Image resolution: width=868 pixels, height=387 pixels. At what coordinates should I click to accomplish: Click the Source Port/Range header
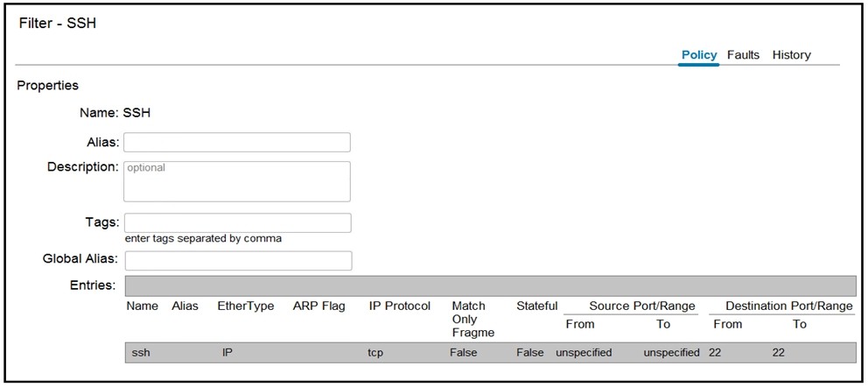tap(642, 306)
